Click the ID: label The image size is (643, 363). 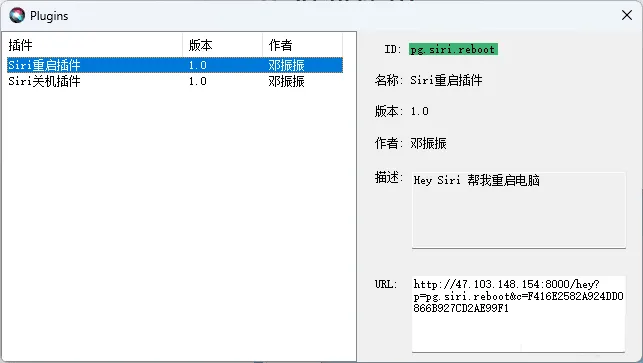[x=392, y=49]
